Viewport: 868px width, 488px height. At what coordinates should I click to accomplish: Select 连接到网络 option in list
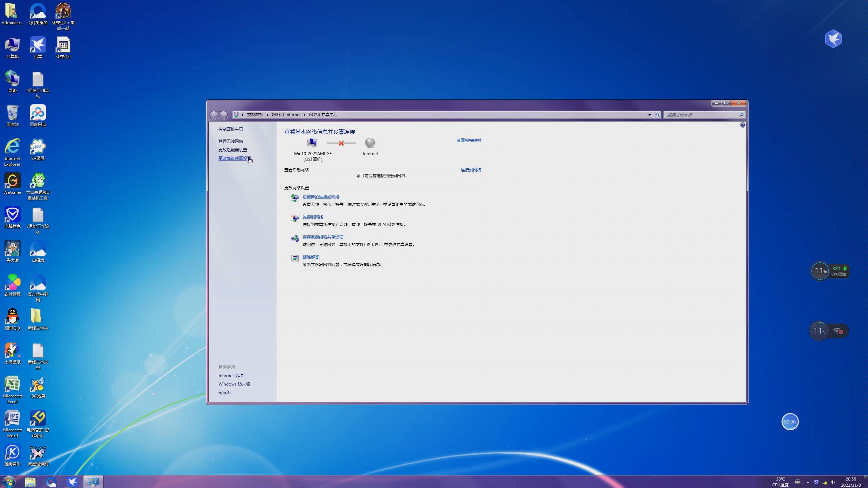pyautogui.click(x=313, y=217)
